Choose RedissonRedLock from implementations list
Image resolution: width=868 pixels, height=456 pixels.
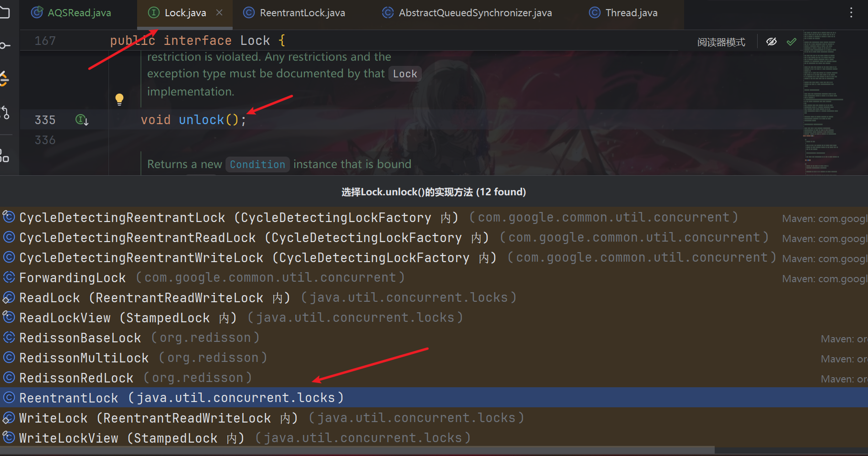(76, 378)
